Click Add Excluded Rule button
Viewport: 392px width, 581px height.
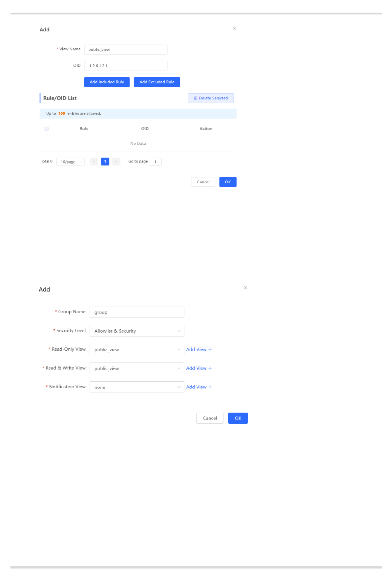[157, 82]
